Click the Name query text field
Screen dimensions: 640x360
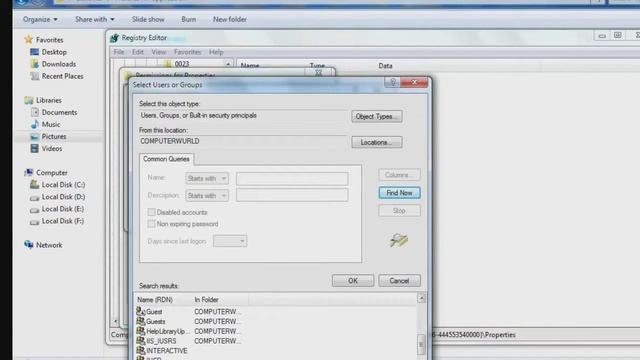(x=292, y=178)
